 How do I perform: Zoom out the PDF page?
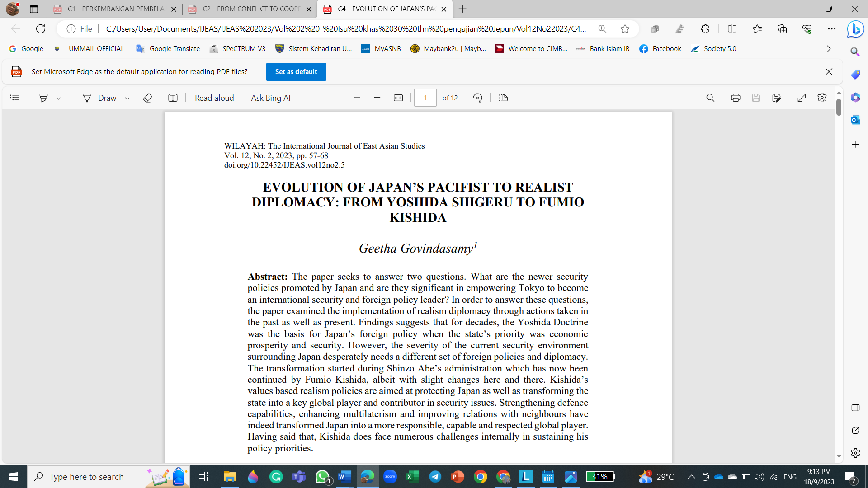click(357, 98)
